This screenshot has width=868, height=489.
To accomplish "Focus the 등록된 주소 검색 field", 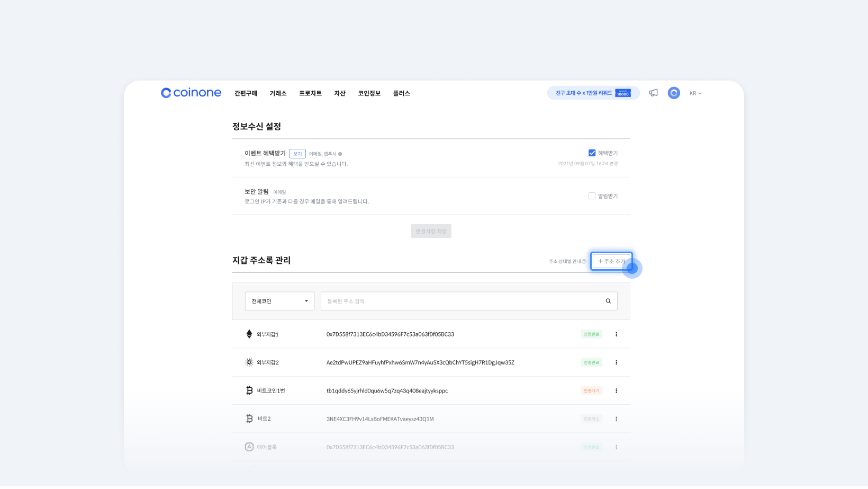I will pos(460,301).
